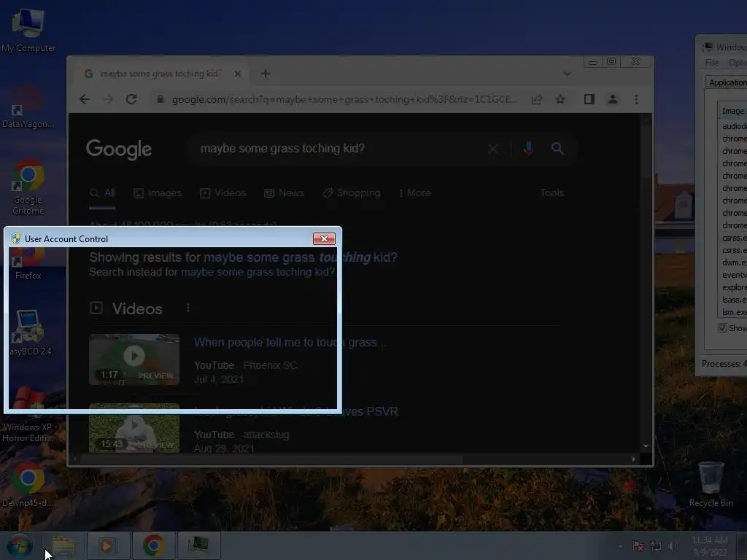Image resolution: width=747 pixels, height=560 pixels.
Task: Click 'Search instead for' original query link
Action: pos(258,272)
